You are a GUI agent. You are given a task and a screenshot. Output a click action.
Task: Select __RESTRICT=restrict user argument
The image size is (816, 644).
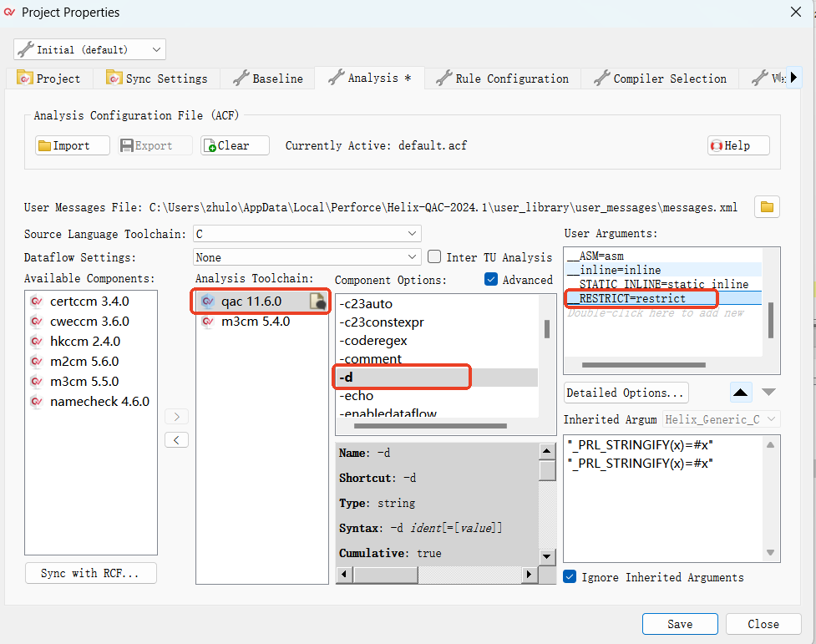(x=663, y=298)
